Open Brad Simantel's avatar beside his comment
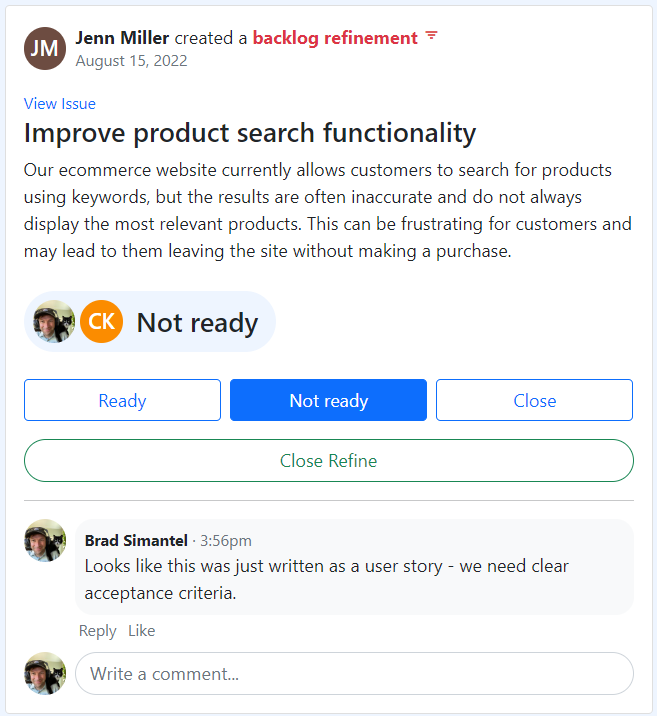This screenshot has height=716, width=657. [x=45, y=540]
